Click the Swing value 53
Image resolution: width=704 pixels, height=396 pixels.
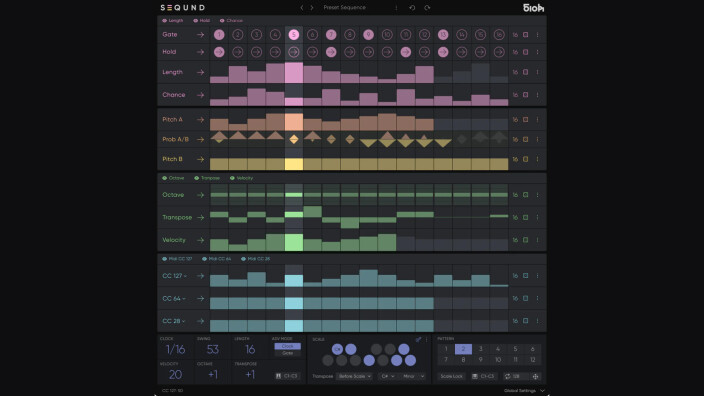(x=213, y=349)
